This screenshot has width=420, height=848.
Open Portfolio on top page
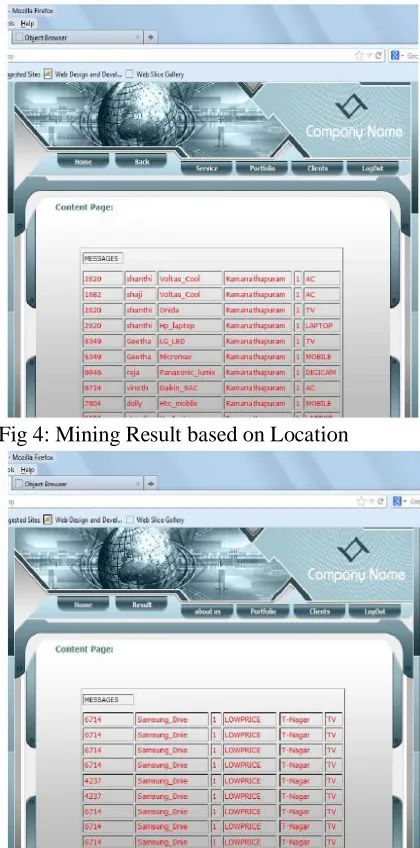click(x=262, y=168)
